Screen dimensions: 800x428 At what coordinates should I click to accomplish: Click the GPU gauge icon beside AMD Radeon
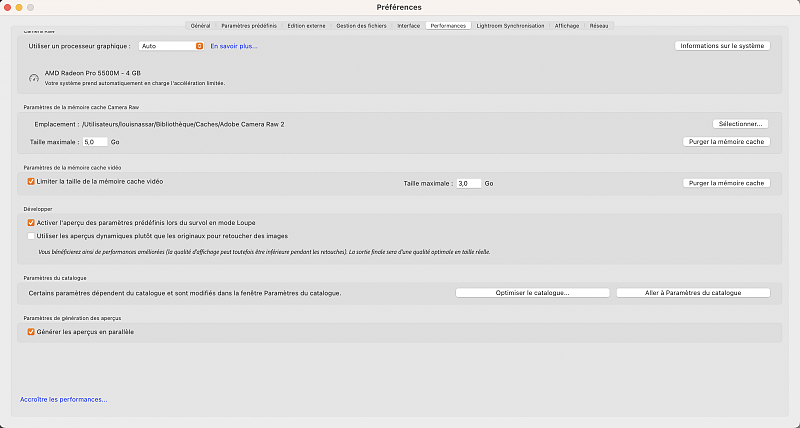[33, 77]
